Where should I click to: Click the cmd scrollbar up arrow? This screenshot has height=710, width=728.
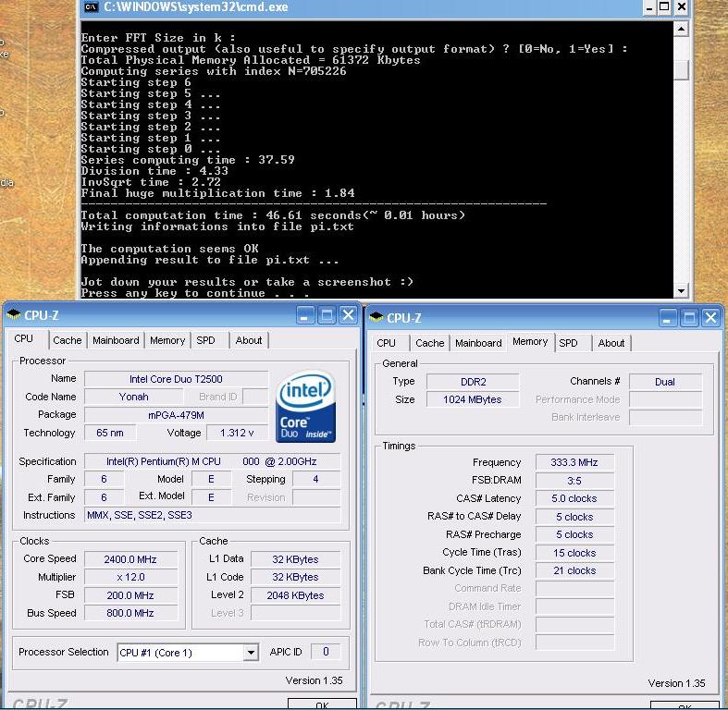coord(681,30)
